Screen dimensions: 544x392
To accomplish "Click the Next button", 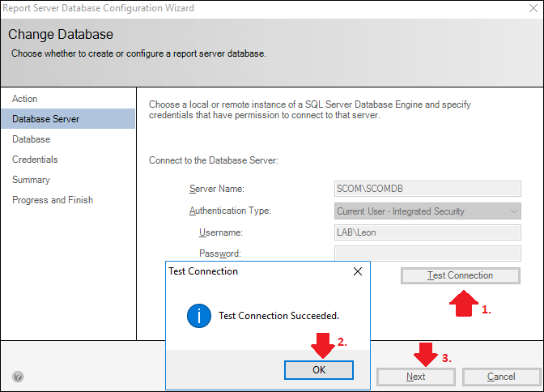I will (x=415, y=377).
